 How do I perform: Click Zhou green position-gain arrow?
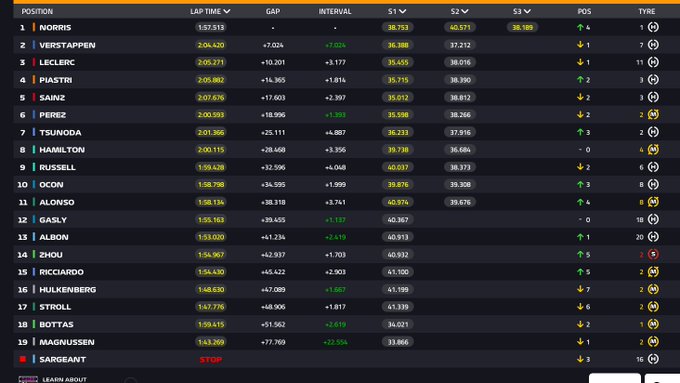pyautogui.click(x=580, y=254)
